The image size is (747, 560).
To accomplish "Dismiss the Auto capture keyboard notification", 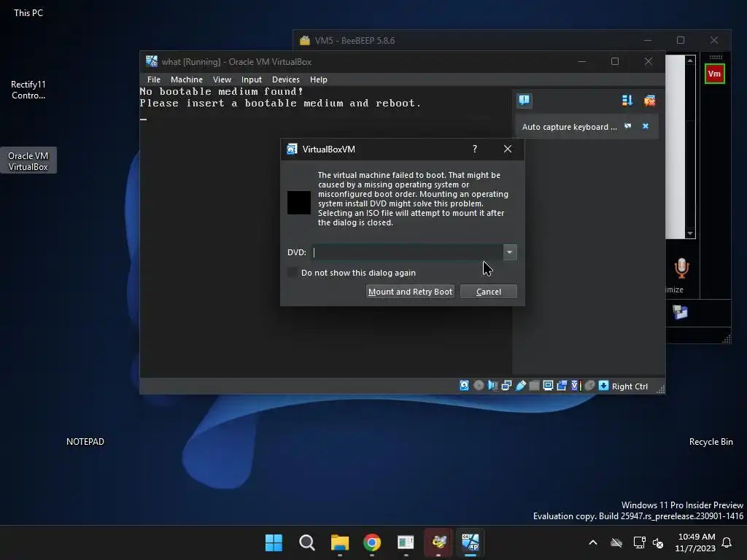I will tap(646, 126).
